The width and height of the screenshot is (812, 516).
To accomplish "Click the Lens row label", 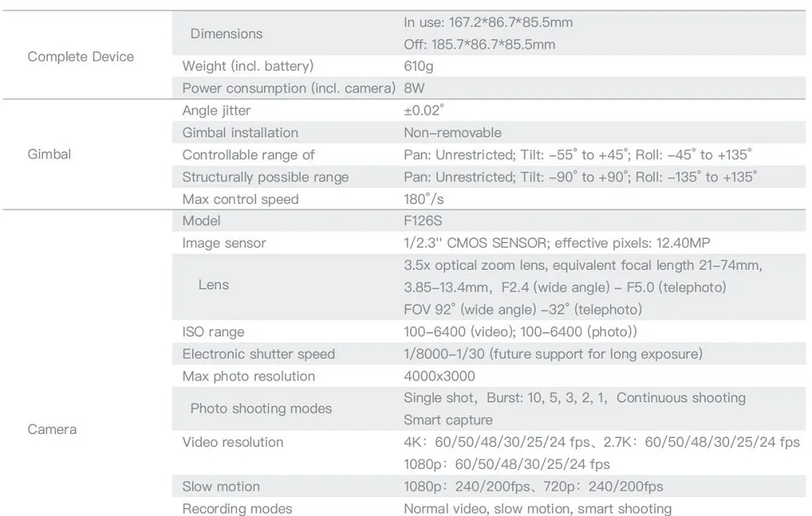I will pyautogui.click(x=214, y=284).
